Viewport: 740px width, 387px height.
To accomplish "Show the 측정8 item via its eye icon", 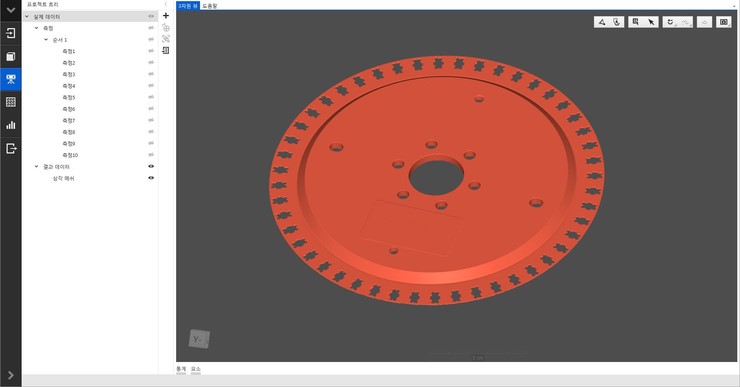I will (x=151, y=132).
